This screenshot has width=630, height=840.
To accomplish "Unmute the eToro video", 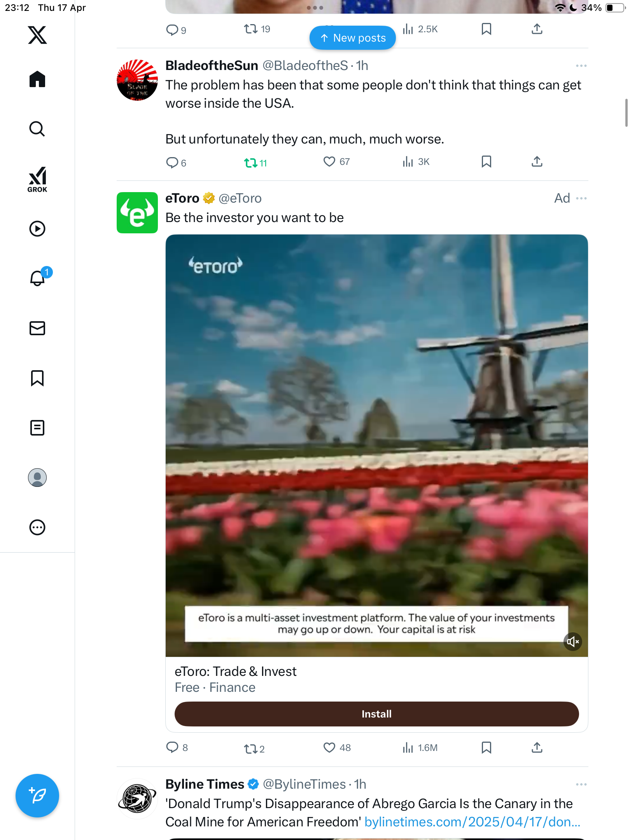I will (x=573, y=642).
